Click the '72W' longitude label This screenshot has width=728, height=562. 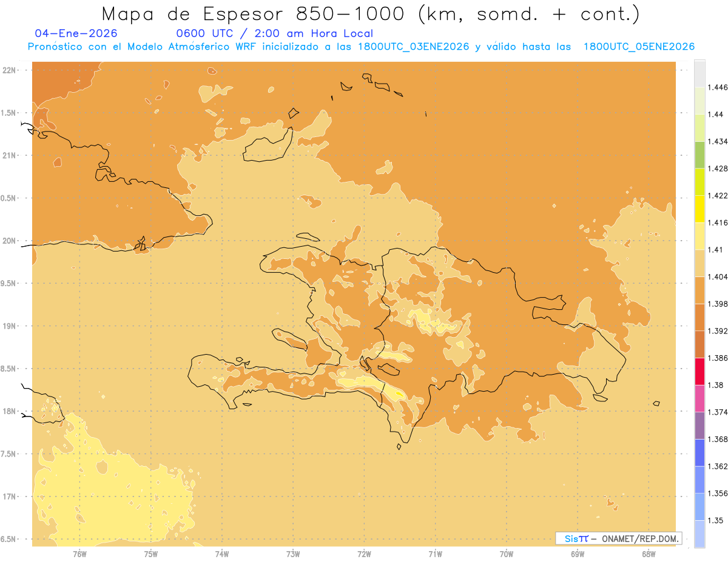click(364, 554)
